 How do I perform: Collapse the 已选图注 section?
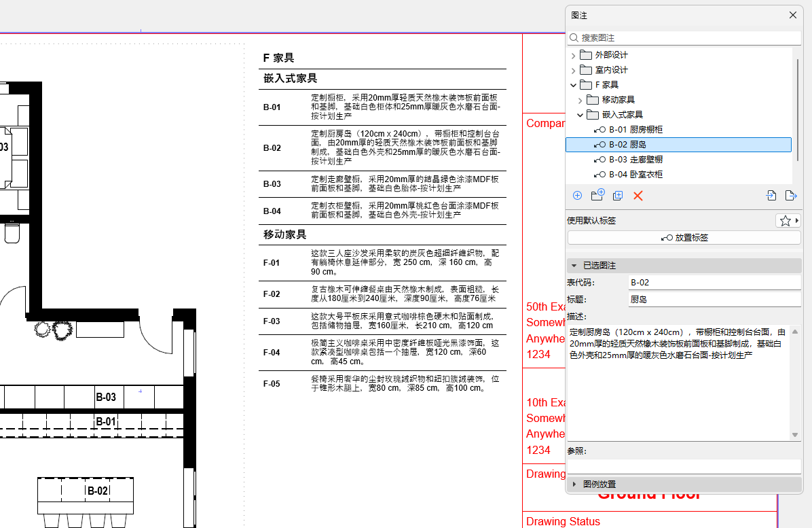(574, 265)
